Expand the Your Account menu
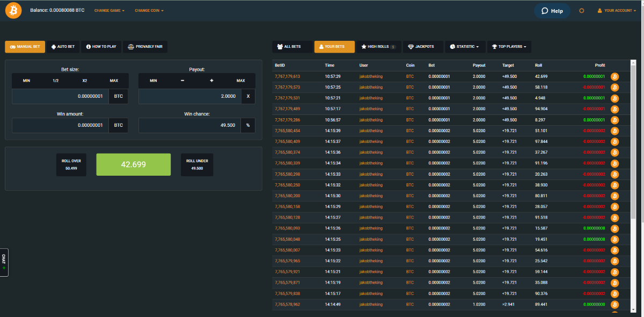 (x=617, y=11)
